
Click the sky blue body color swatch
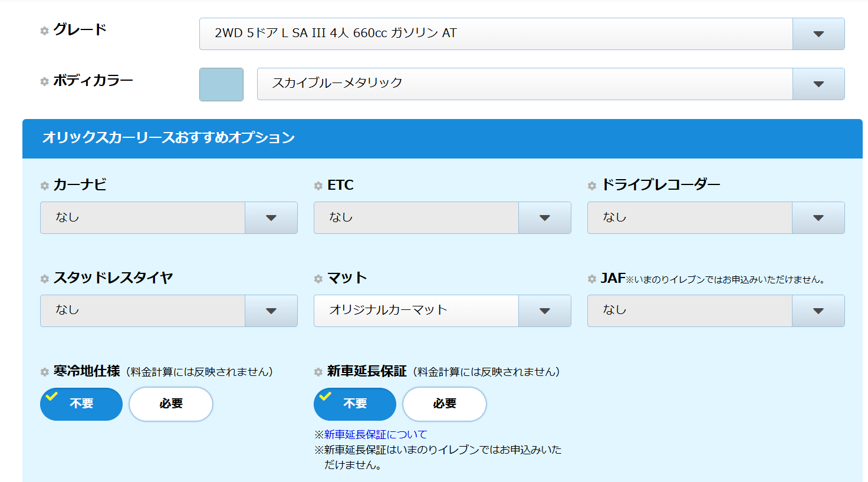coord(221,84)
